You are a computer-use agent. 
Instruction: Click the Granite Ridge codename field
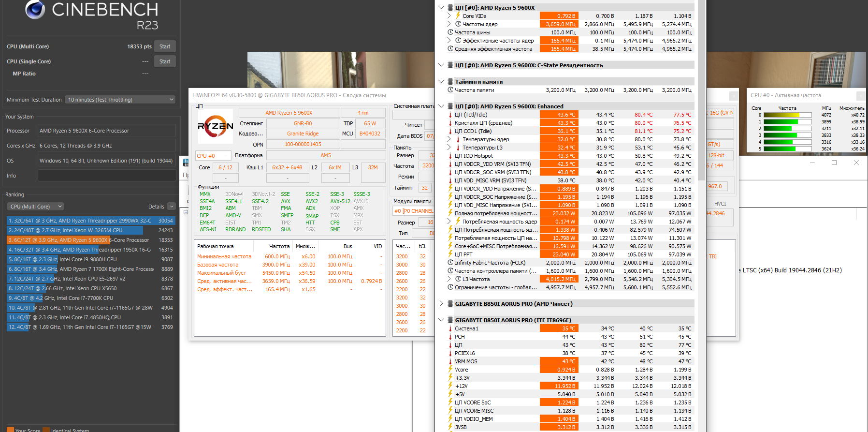(303, 134)
